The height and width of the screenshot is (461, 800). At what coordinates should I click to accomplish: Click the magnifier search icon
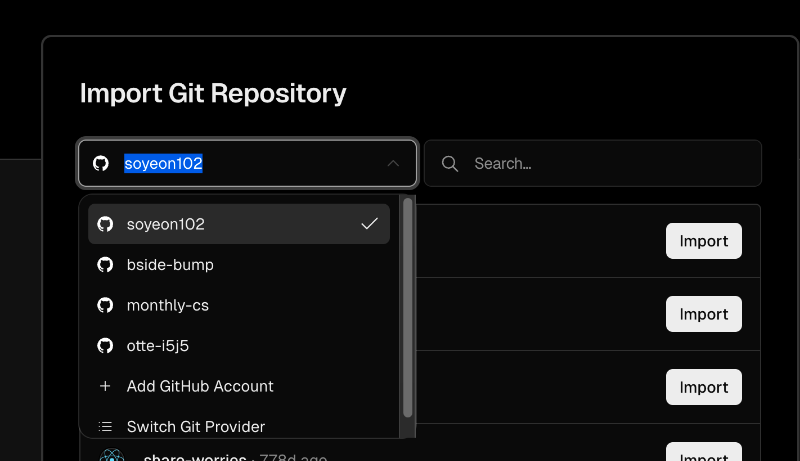pyautogui.click(x=449, y=164)
